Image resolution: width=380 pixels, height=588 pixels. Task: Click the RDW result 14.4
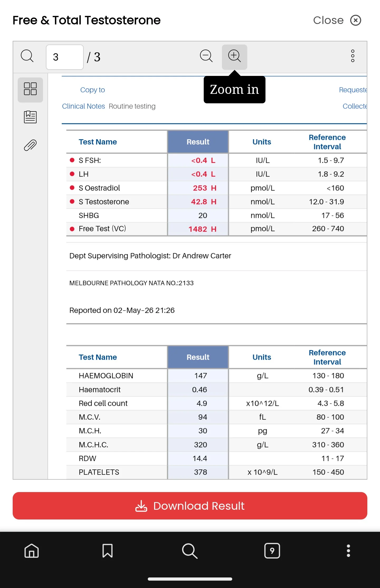[x=200, y=459]
